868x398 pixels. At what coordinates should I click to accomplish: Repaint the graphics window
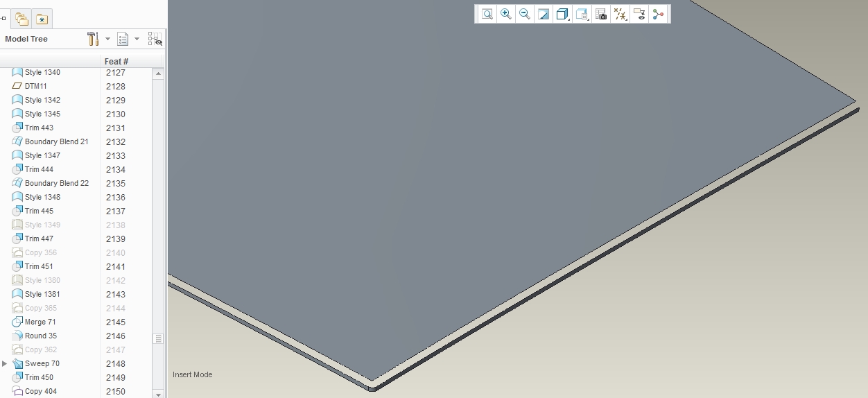pyautogui.click(x=544, y=14)
